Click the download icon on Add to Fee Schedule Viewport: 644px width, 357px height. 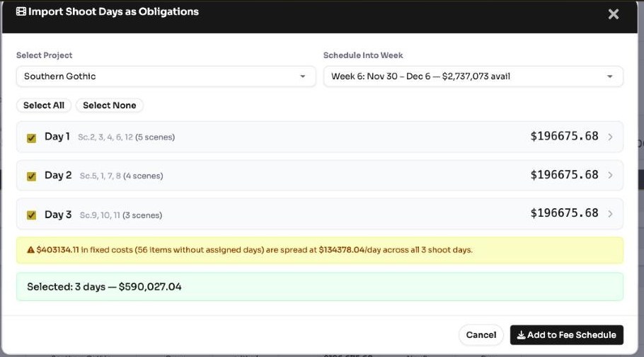tap(521, 335)
